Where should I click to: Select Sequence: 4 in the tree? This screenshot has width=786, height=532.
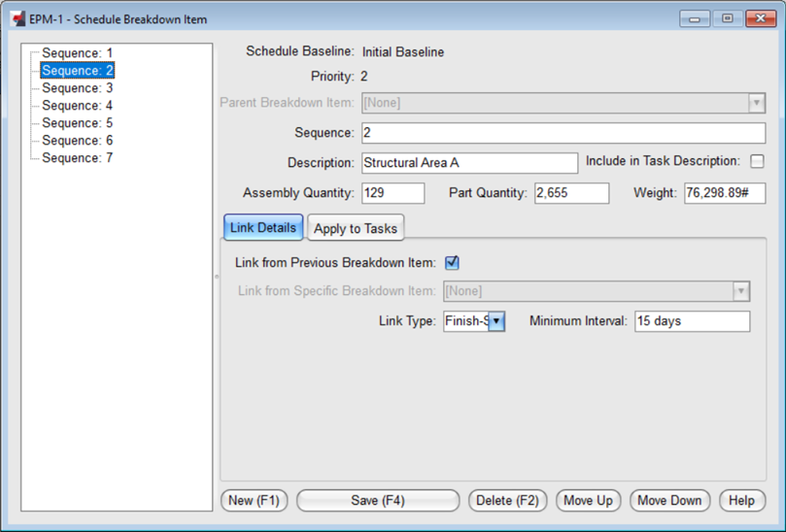tap(77, 106)
